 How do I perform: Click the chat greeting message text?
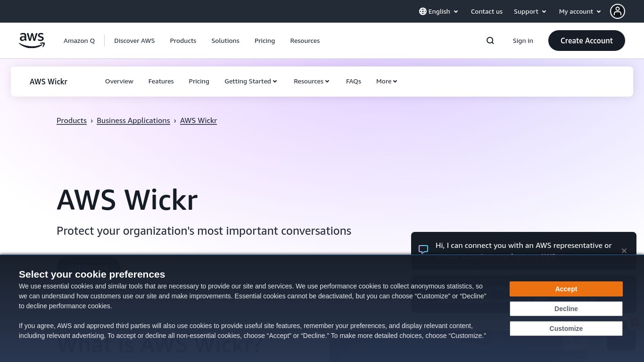(x=523, y=250)
